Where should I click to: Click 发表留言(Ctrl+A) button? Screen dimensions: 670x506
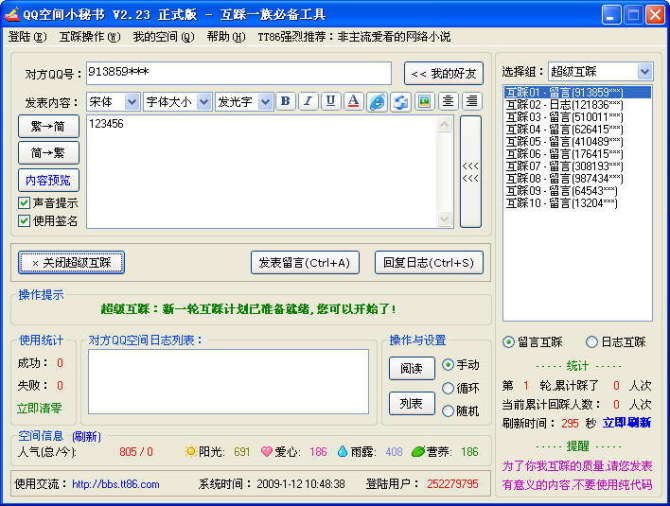point(305,262)
